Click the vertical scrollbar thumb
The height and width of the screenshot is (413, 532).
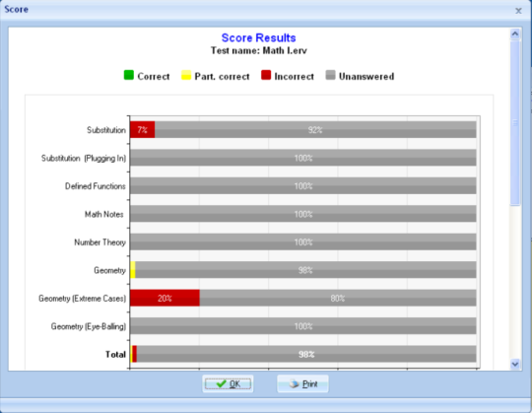514,122
